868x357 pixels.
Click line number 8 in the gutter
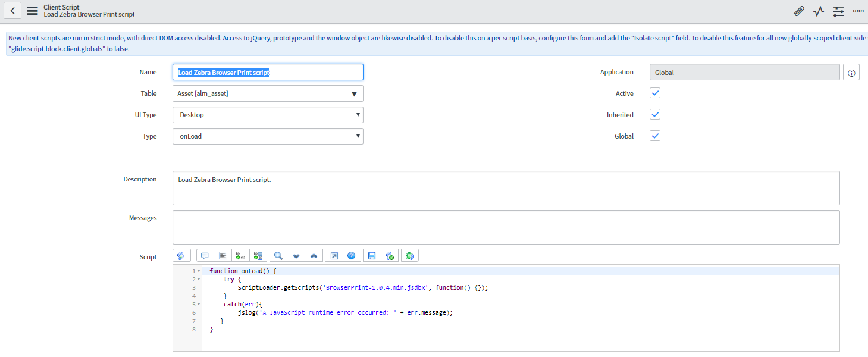point(194,329)
